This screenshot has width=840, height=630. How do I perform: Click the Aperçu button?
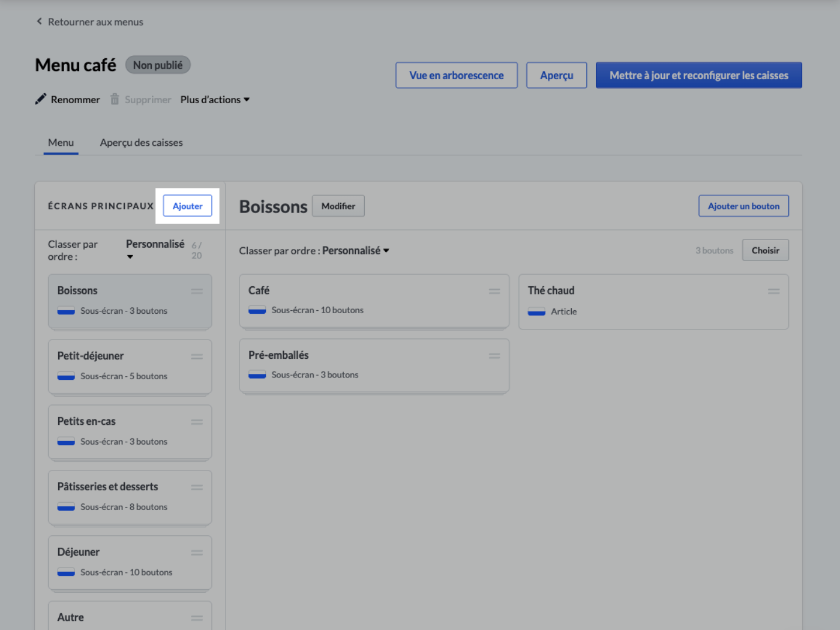557,75
